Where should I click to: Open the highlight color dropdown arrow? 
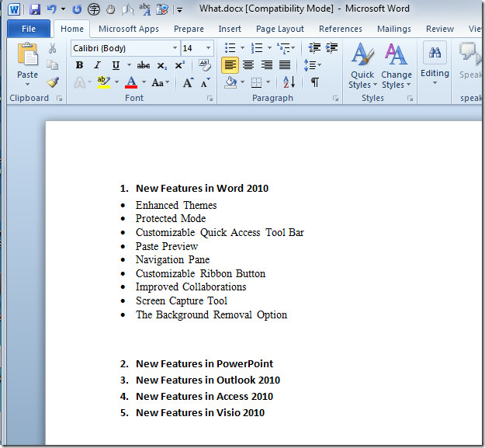(116, 82)
